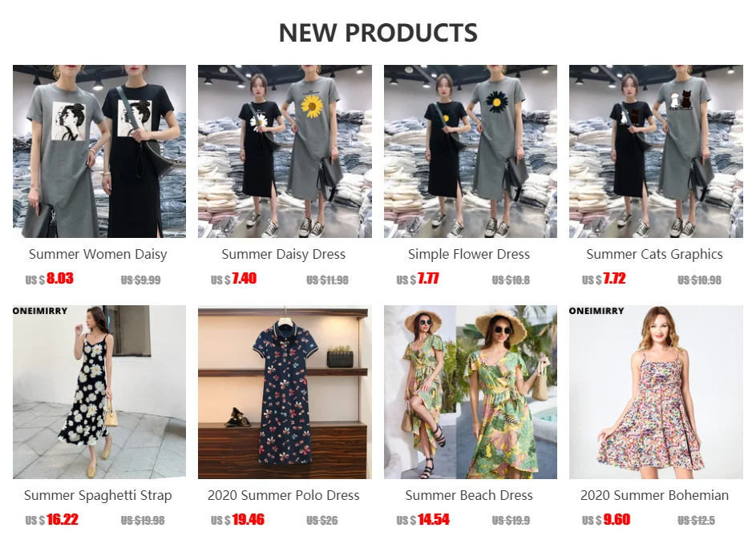Click the US $8.03 sale price
The image size is (756, 552).
(49, 279)
